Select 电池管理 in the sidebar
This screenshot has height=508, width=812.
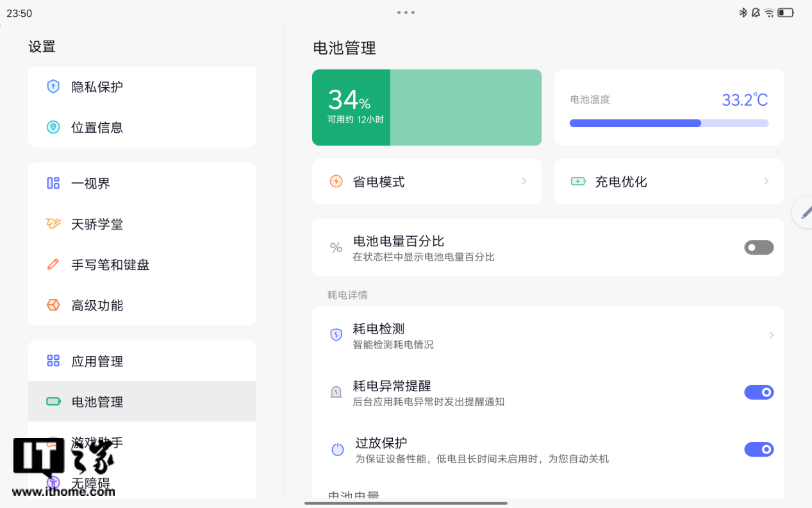(x=142, y=402)
